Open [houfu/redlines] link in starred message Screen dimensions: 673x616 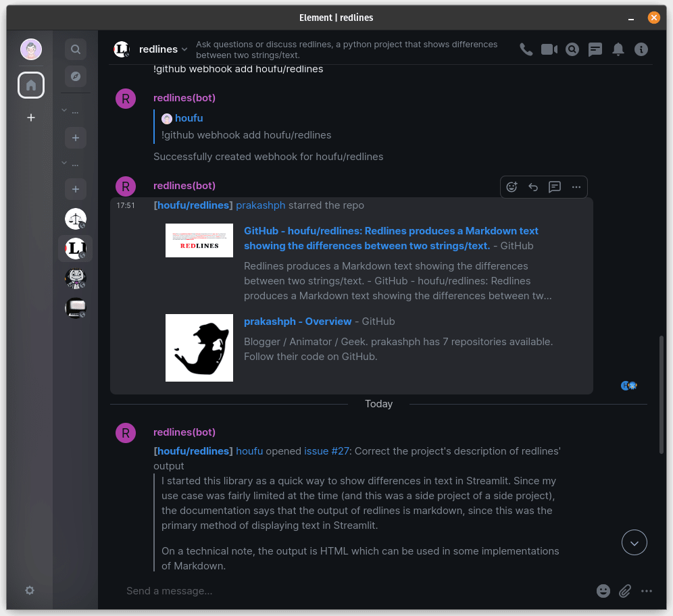[x=193, y=205]
